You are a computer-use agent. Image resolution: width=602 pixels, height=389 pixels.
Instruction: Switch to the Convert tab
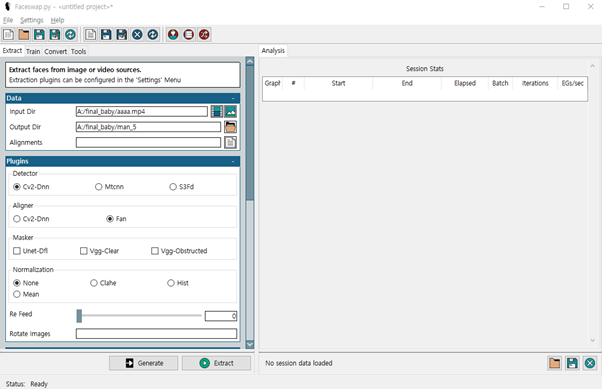(x=56, y=51)
